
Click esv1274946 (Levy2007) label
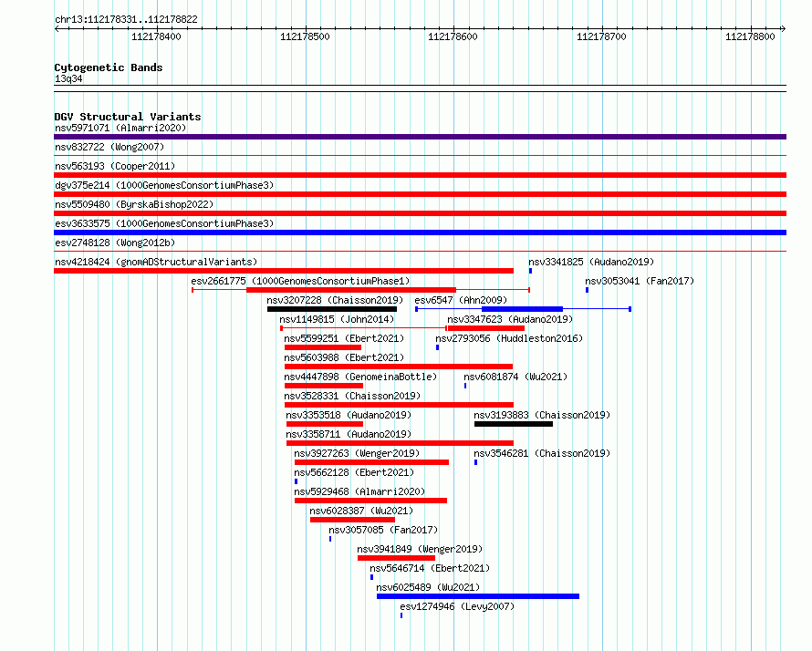(x=457, y=606)
